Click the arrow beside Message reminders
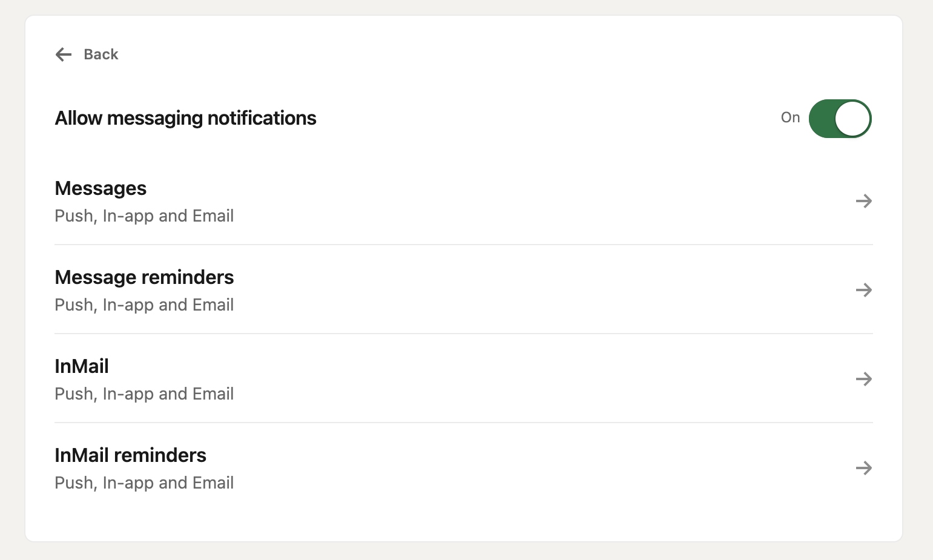 [x=864, y=290]
